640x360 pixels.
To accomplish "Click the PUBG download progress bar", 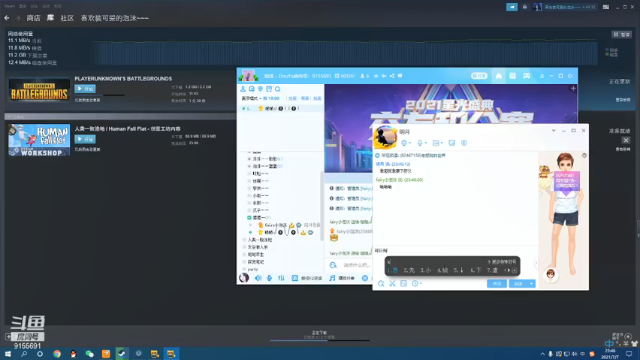I will pos(100,95).
